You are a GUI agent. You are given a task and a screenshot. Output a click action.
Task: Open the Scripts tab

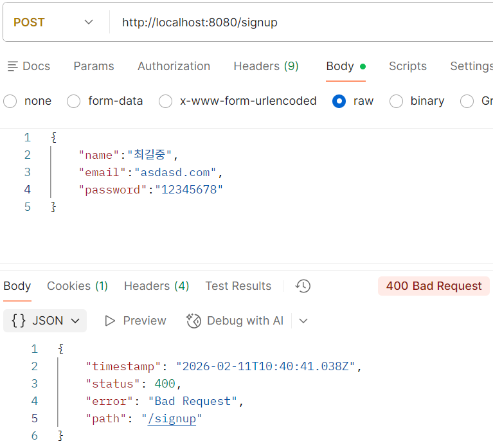[408, 66]
